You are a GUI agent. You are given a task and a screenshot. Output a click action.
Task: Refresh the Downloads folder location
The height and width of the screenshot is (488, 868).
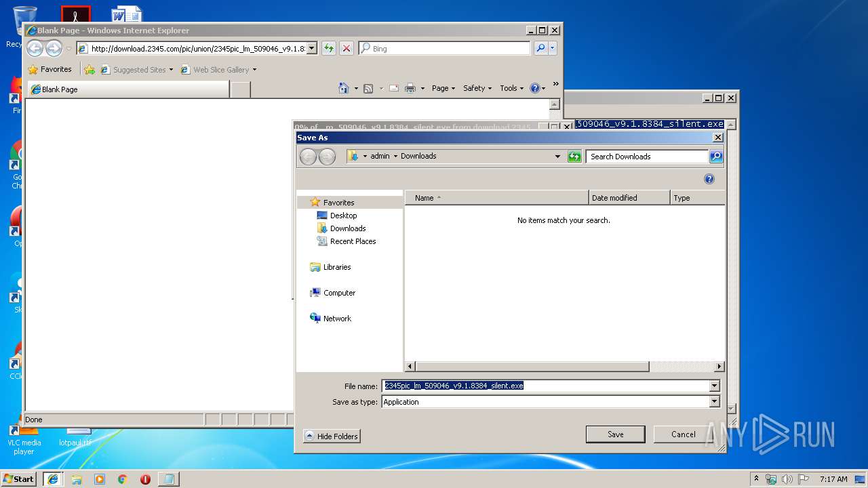point(574,157)
